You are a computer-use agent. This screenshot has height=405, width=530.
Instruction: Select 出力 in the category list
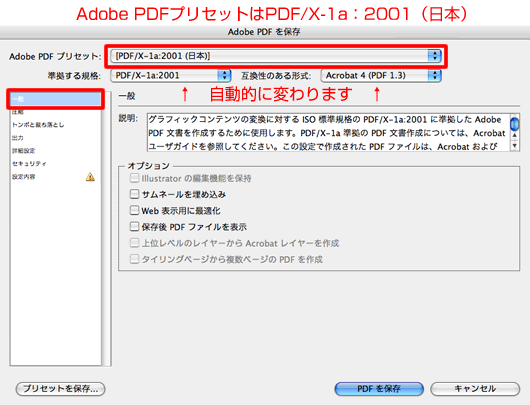point(56,138)
